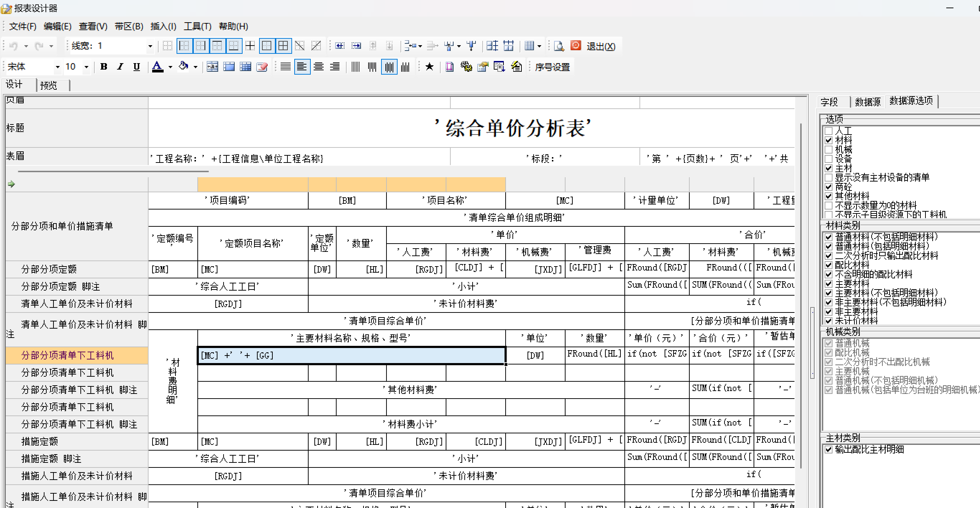This screenshot has height=508, width=980.
Task: Click the design area vertical scrollbar
Action: (x=801, y=297)
